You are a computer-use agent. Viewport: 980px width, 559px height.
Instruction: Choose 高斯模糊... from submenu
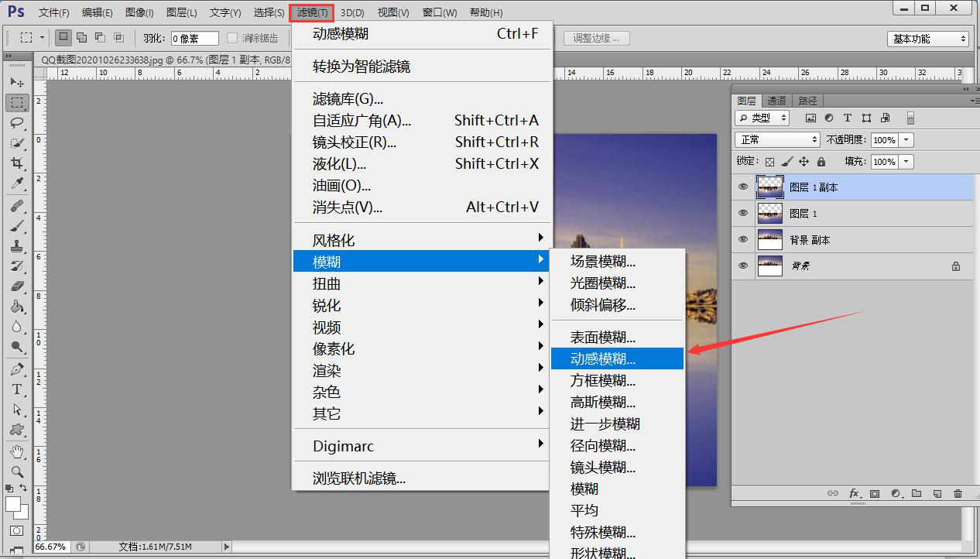(617, 402)
